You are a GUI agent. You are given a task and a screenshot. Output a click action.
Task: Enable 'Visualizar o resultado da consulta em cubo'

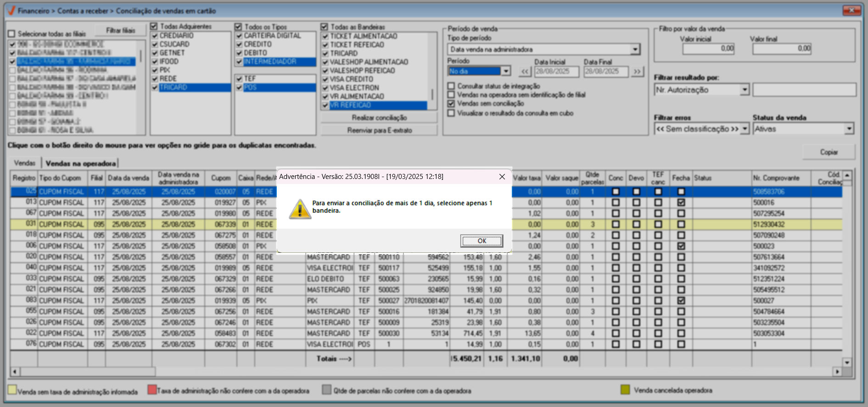pos(451,113)
